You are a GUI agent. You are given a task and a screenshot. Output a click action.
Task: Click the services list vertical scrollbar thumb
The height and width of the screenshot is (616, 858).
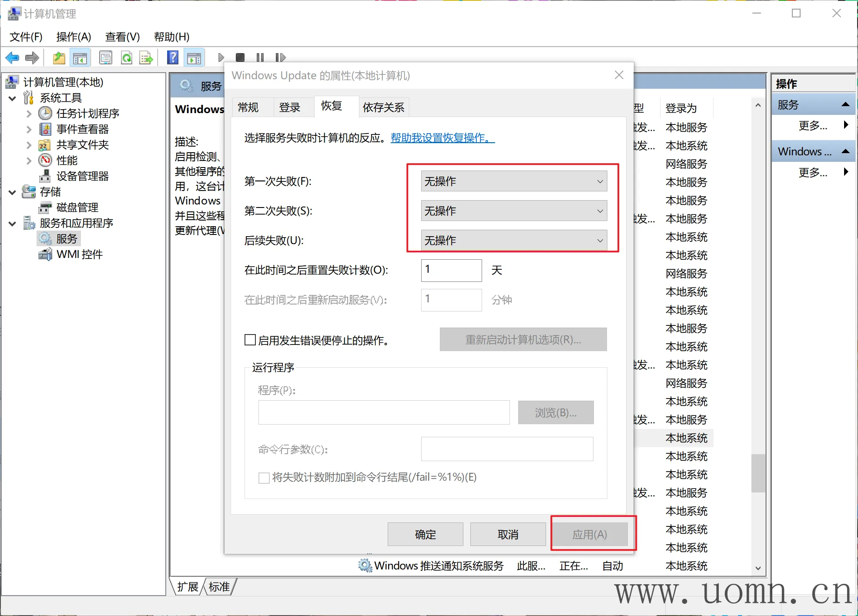pyautogui.click(x=758, y=473)
